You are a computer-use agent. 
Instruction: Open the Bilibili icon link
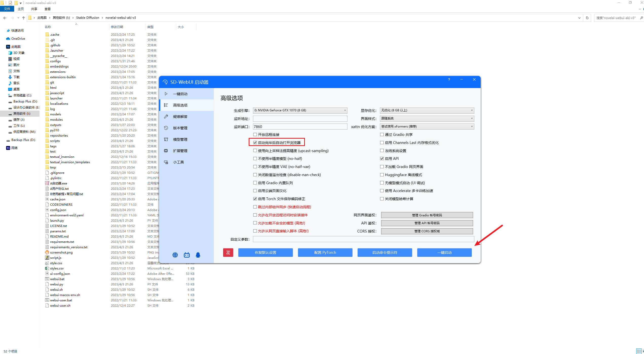[187, 255]
